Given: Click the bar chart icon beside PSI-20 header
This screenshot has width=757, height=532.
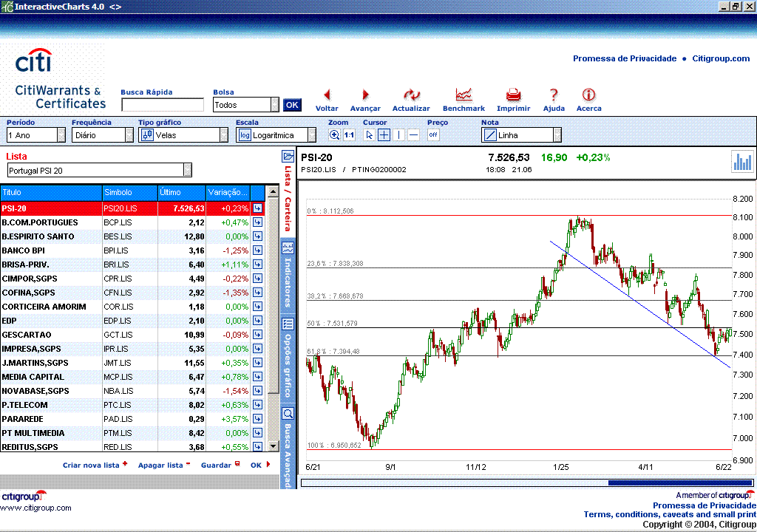Looking at the screenshot, I should point(742,161).
